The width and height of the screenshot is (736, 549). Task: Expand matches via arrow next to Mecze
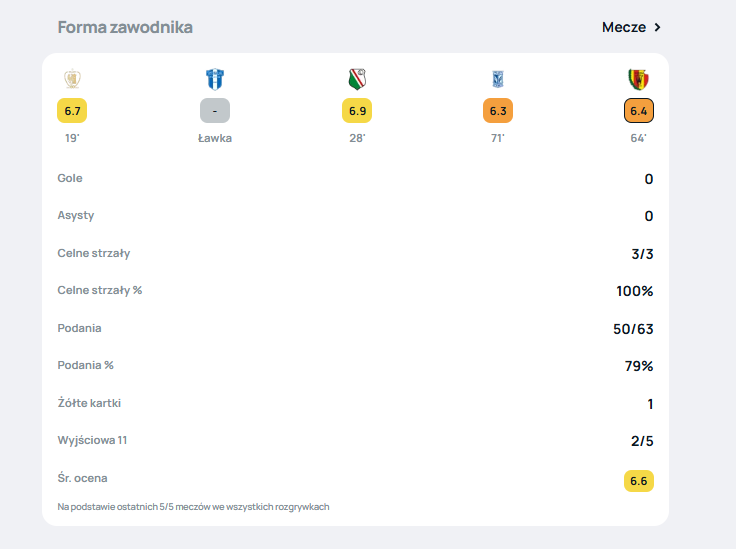coord(657,27)
